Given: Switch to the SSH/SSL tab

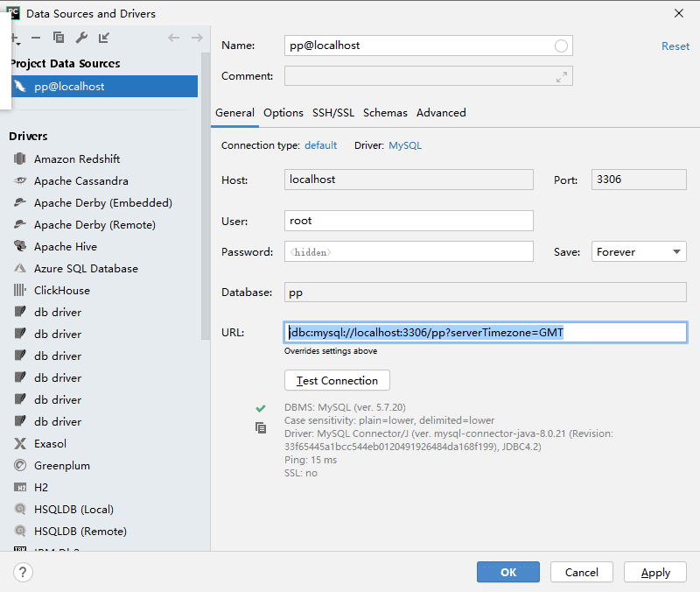Looking at the screenshot, I should click(333, 113).
